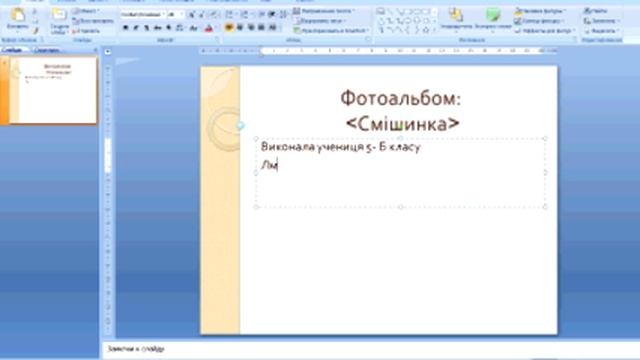Toggle strikethrough formatting
Image resolution: width=640 pixels, height=360 pixels.
pyautogui.click(x=157, y=28)
